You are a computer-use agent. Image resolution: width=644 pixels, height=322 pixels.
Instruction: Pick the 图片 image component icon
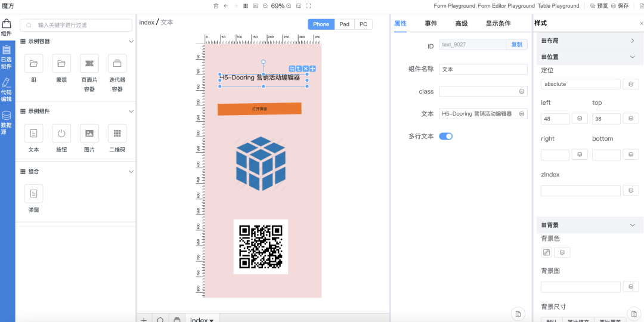tap(89, 134)
